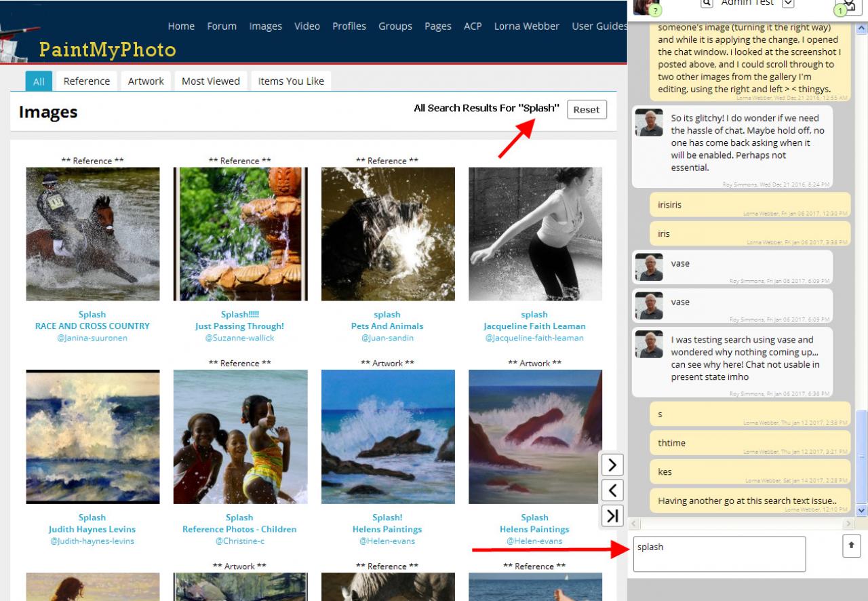Click the chat horizontal scroll left arrow

click(635, 524)
